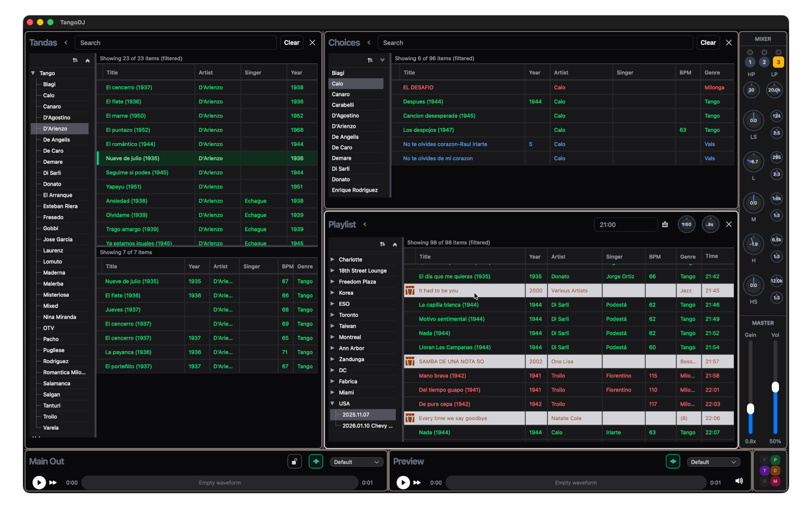Clear the Choices search

708,43
